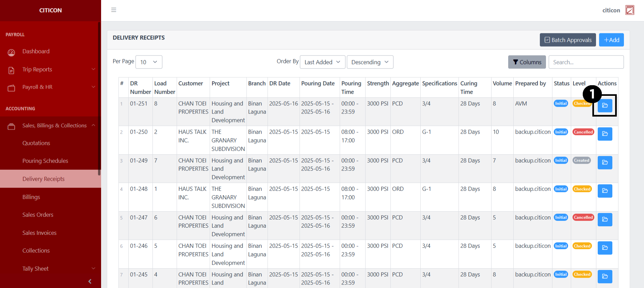Click the Add button

tap(611, 40)
